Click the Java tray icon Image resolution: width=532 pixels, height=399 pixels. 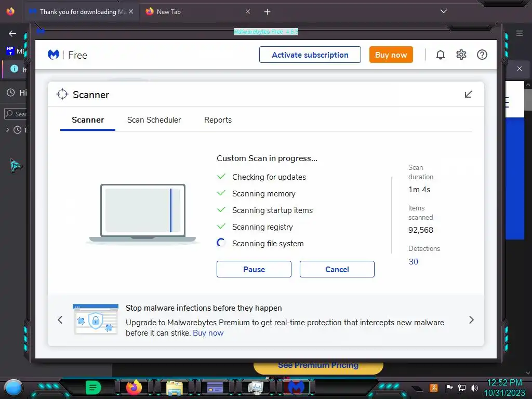pyautogui.click(x=433, y=388)
